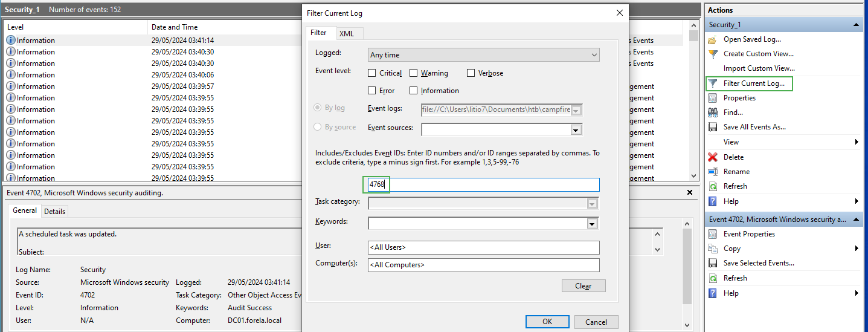Screen dimensions: 868x332
Task: Click OK in Filter Current Log dialog
Action: coord(547,322)
